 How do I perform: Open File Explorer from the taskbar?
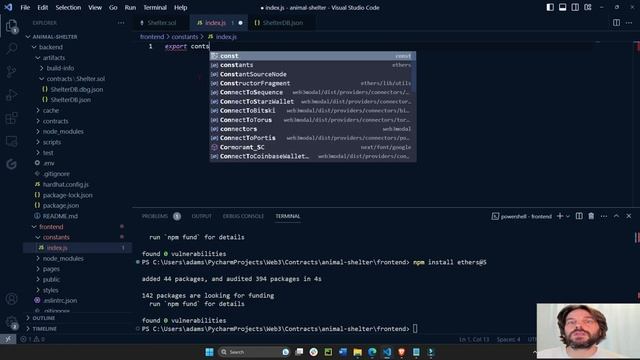click(x=358, y=352)
